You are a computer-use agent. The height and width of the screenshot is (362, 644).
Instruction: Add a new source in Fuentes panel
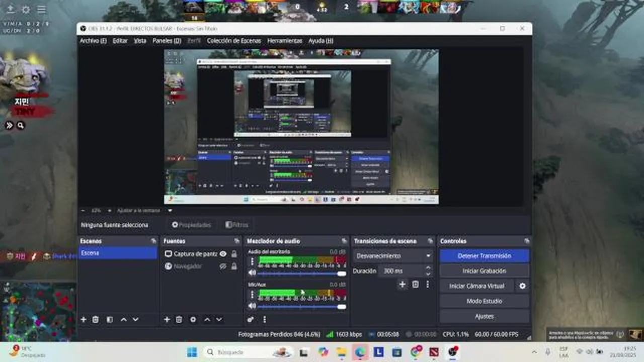[x=167, y=319]
